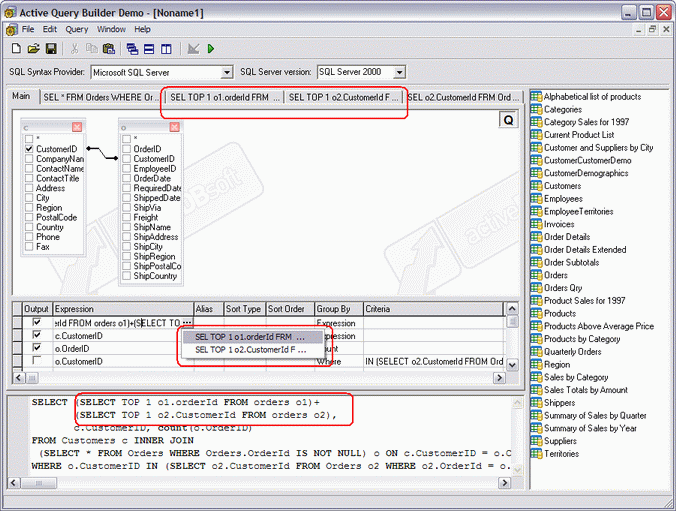This screenshot has width=676, height=511.
Task: Switch to the Main tab
Action: [21, 96]
